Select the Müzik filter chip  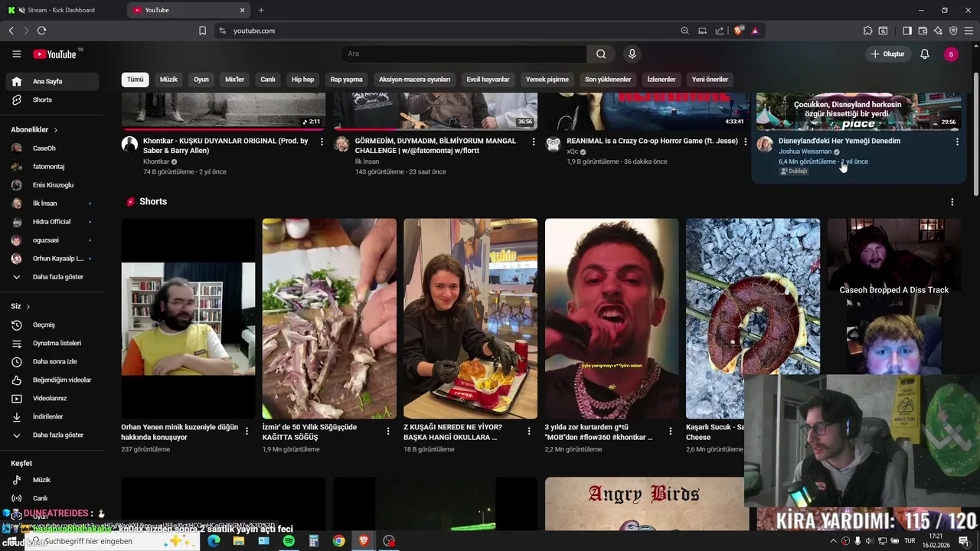point(168,80)
